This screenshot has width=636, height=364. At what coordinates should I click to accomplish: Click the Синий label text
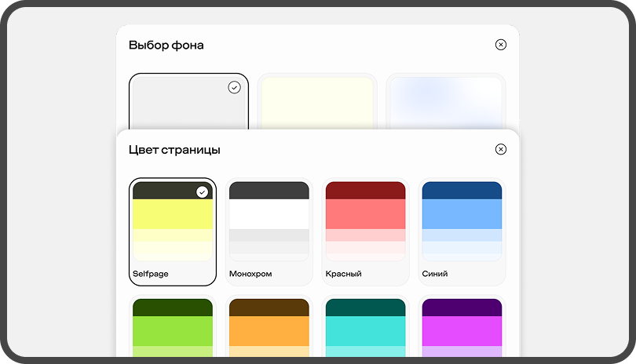[435, 274]
